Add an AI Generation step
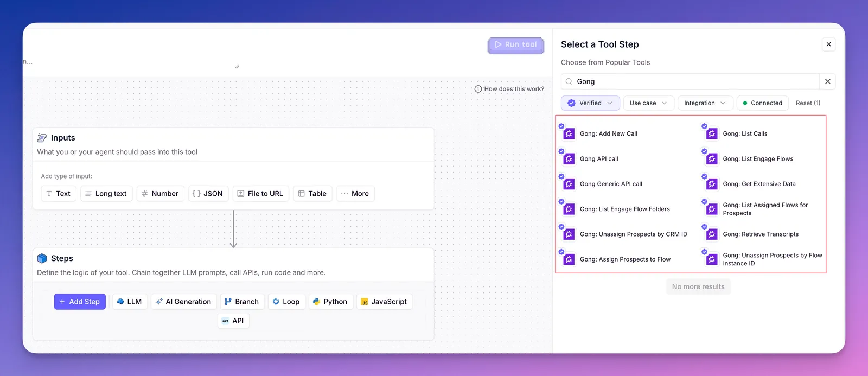This screenshot has height=376, width=868. tap(183, 302)
